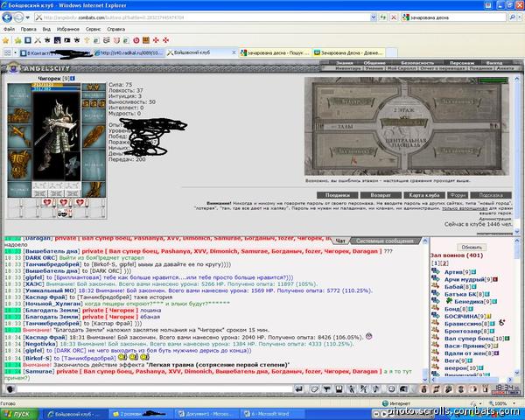Click the browser Stop X icon next to address bar
This screenshot has height=420, width=525.
[394, 17]
